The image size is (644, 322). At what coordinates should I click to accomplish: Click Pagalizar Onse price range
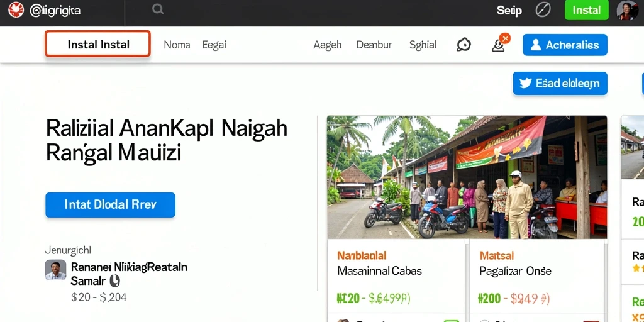coord(514,299)
